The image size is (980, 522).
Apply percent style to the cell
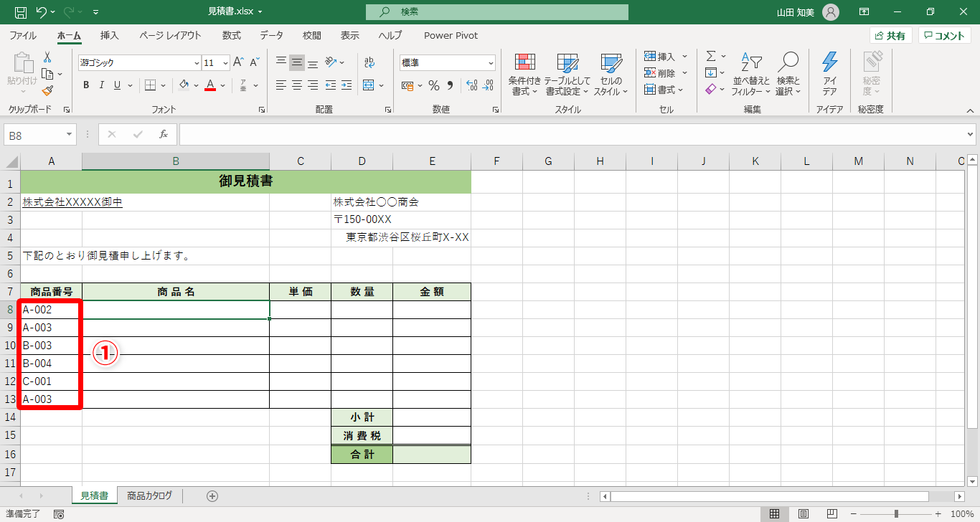coord(434,85)
